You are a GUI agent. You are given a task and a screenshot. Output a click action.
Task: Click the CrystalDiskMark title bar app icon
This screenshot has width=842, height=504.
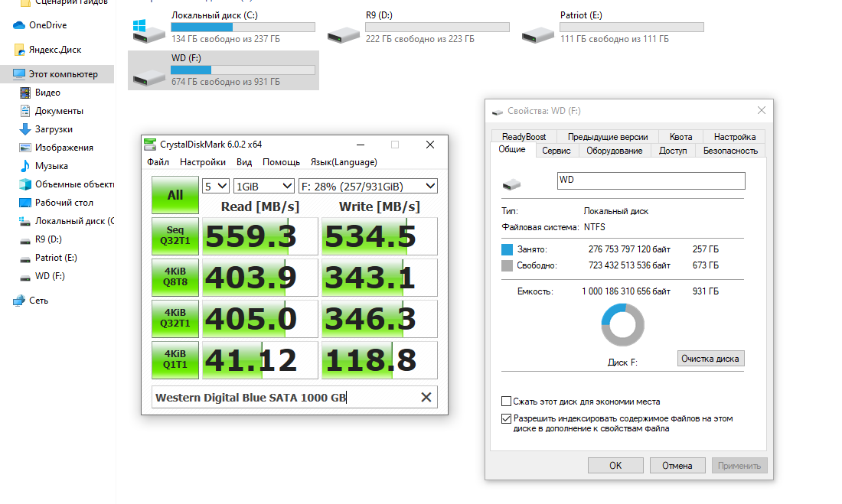[x=150, y=145]
